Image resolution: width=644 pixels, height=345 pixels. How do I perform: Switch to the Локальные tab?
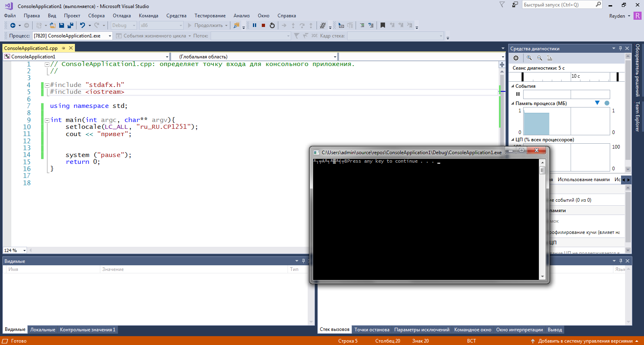43,330
